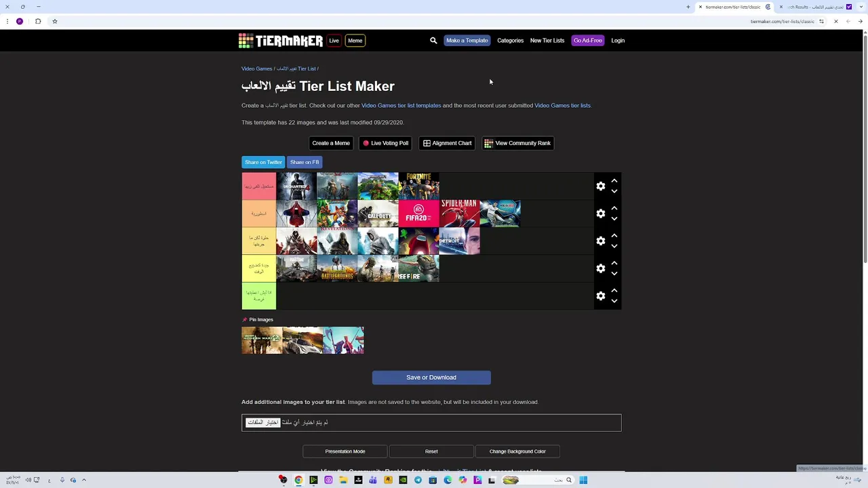Click Make a Template button

tap(467, 41)
